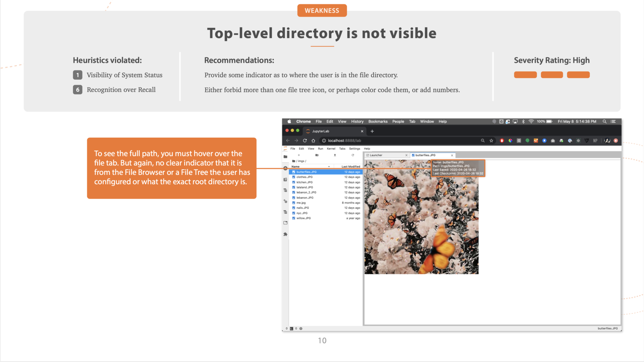Create a new folder with the toolbar icon
644x362 pixels.
(317, 155)
